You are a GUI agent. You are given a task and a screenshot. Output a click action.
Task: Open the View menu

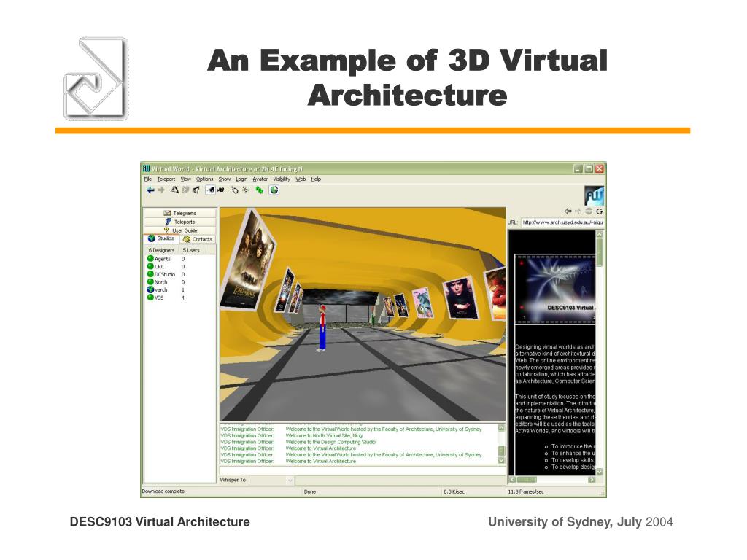point(186,179)
